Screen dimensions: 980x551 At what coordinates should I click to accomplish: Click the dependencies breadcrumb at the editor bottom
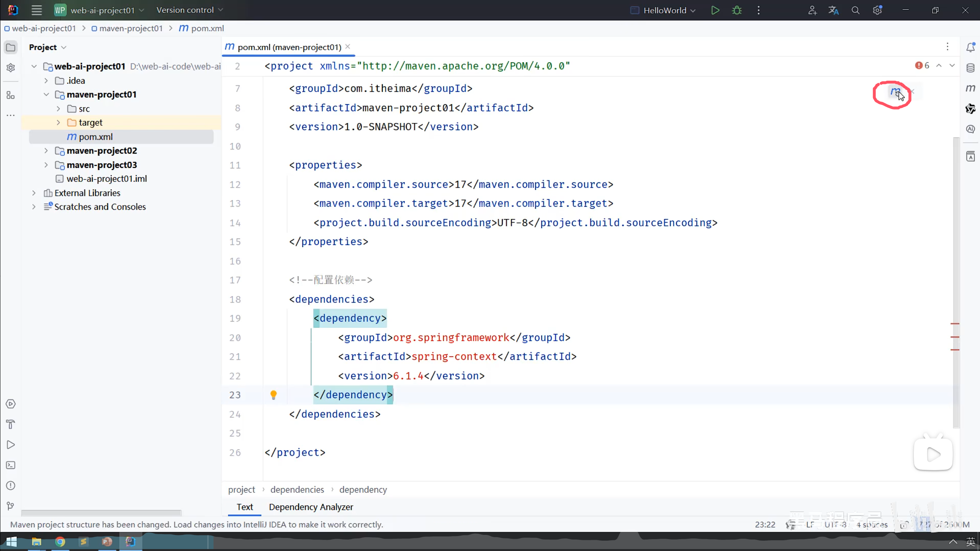click(x=297, y=489)
